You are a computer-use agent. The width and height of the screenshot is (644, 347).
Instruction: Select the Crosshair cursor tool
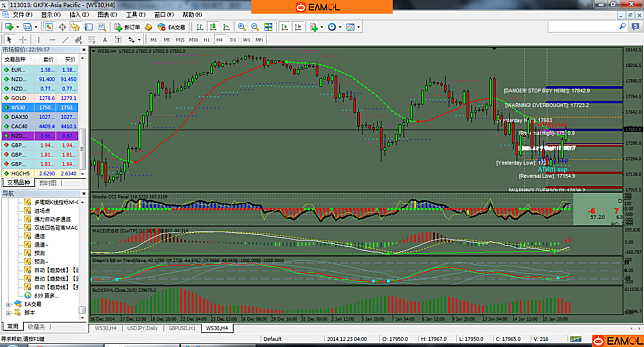click(23, 40)
